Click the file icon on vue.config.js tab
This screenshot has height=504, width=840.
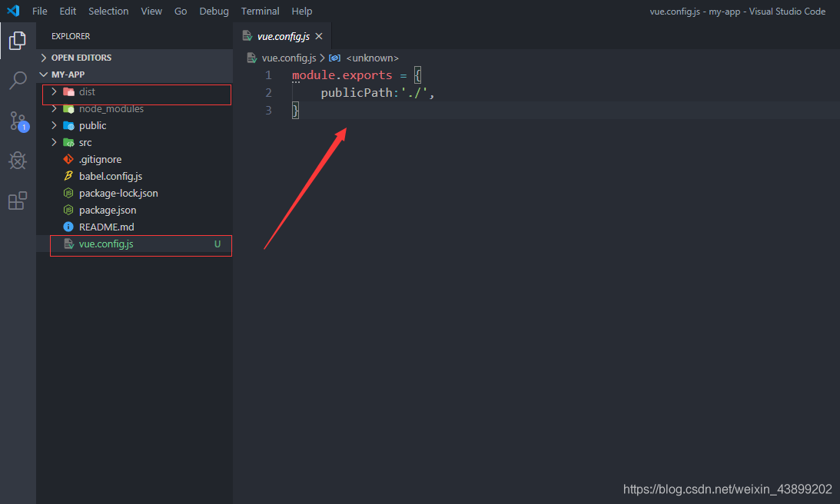[x=247, y=36]
